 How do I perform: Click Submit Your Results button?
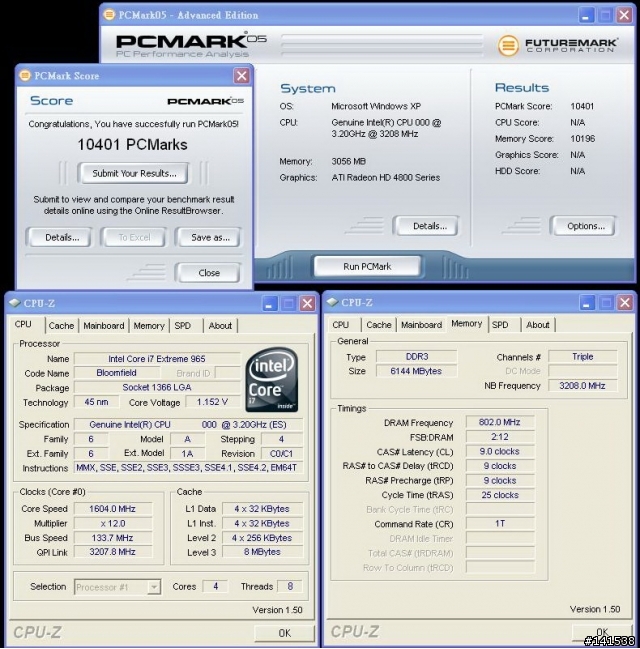pyautogui.click(x=134, y=173)
